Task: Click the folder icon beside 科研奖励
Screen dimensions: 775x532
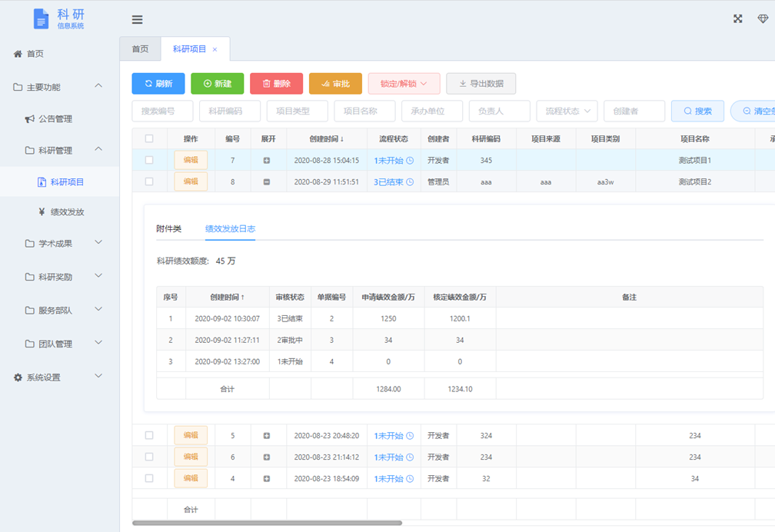Action: pos(30,277)
